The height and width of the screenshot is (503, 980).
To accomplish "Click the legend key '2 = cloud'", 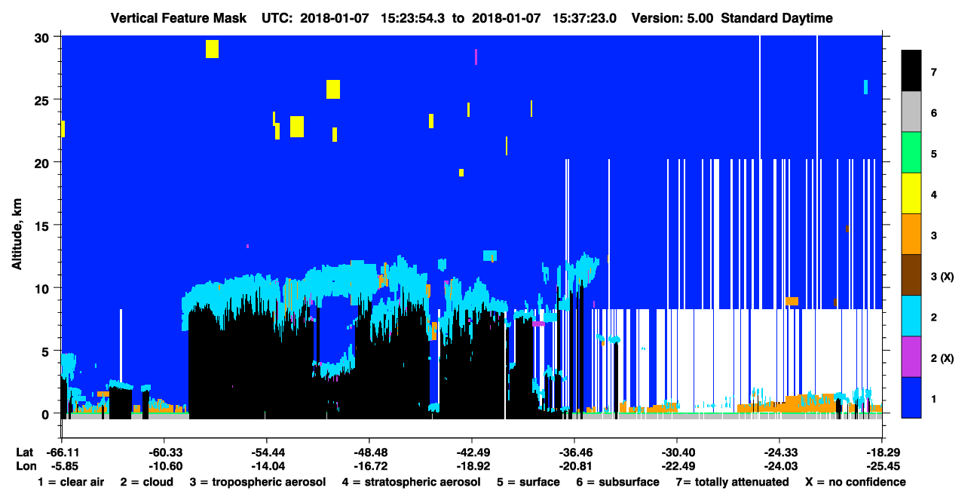I will [x=147, y=482].
